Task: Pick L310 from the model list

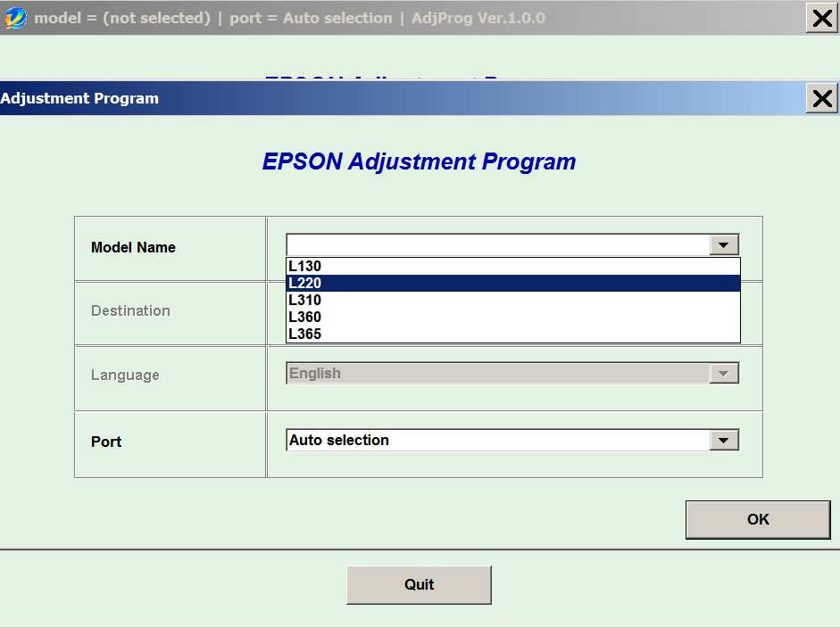Action: click(513, 300)
